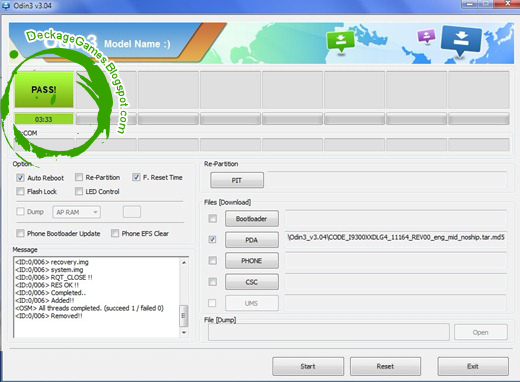Close the Odin3 window
Image resolution: width=520 pixels, height=382 pixels.
(x=507, y=4)
